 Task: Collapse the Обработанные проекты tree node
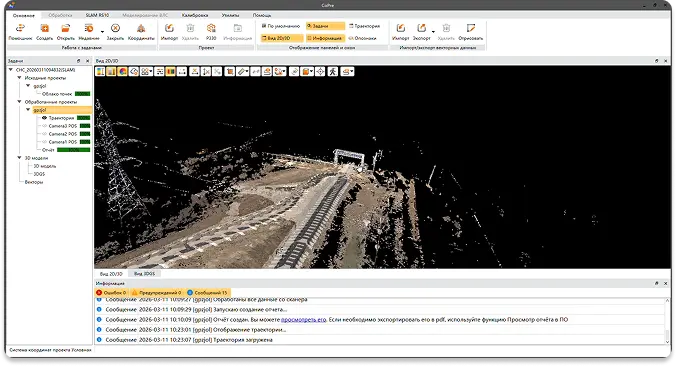click(19, 102)
